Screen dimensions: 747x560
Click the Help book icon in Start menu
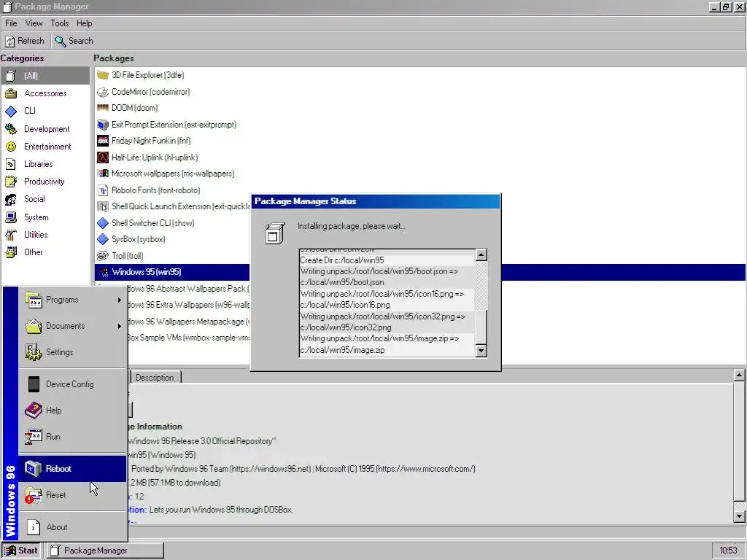pos(34,411)
